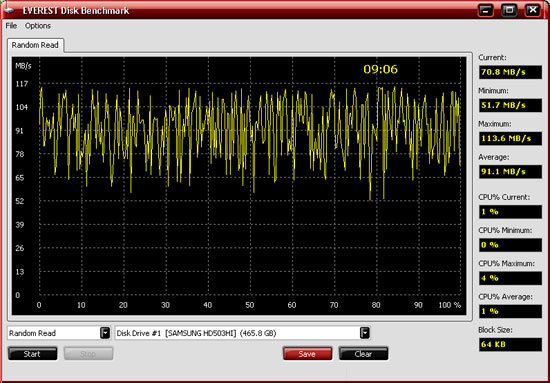Click the CPU% Minimum 0 % field
Viewport: 550px width, 383px height.
tap(510, 245)
